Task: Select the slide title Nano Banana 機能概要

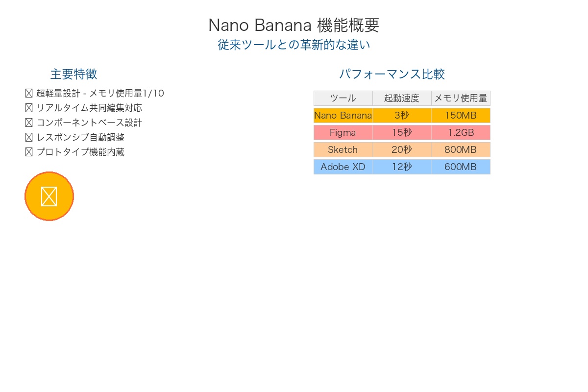Action: [294, 25]
